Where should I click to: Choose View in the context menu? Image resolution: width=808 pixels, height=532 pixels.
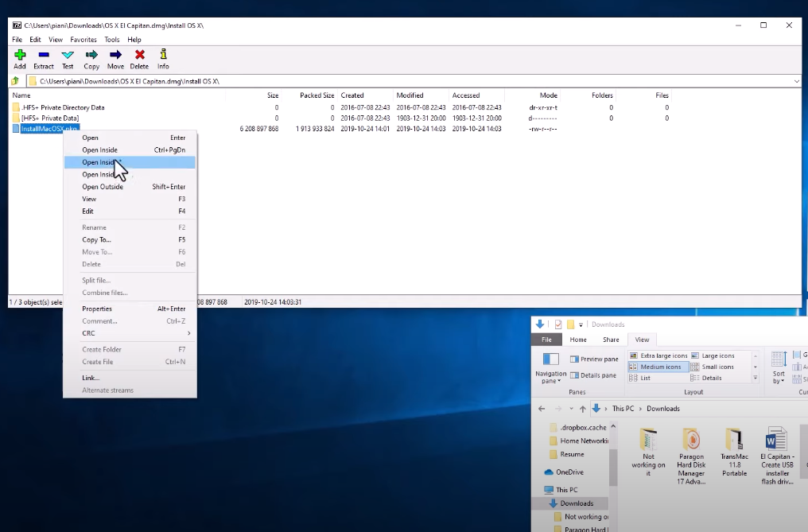tap(130, 199)
